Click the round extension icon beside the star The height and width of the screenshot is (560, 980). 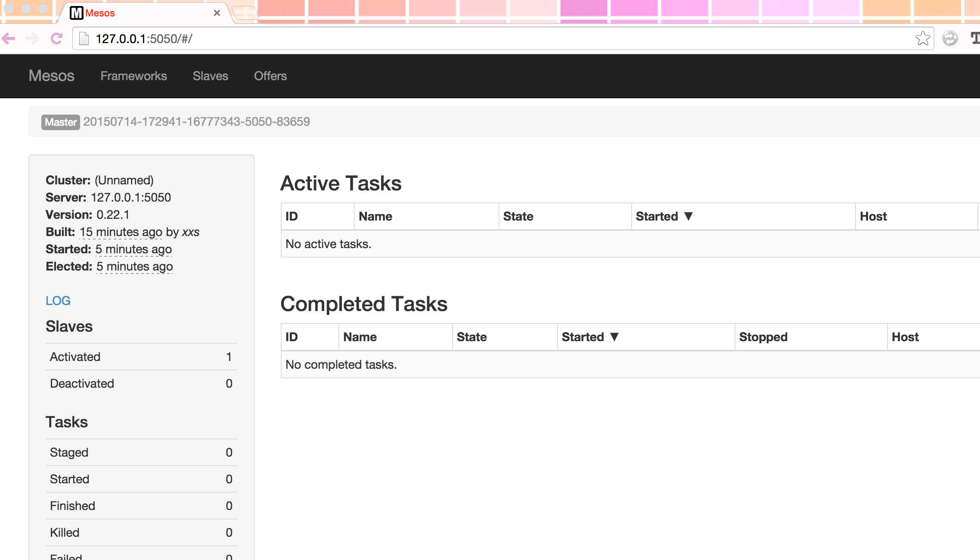pos(950,39)
